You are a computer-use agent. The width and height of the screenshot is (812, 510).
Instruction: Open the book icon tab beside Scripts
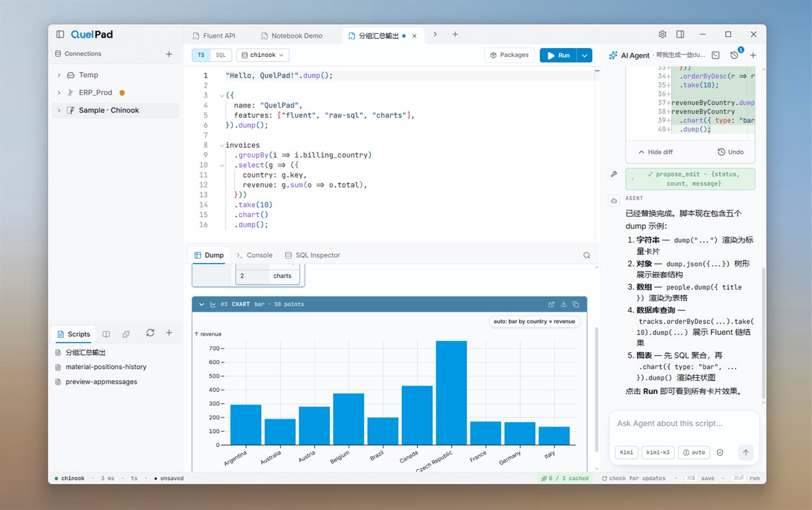click(106, 334)
